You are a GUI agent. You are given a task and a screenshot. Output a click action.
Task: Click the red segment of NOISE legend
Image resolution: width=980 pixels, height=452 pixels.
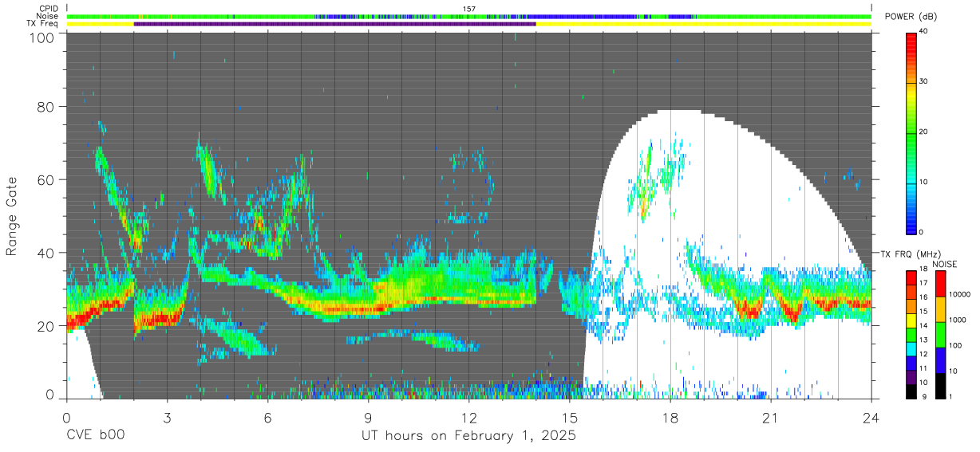click(942, 284)
